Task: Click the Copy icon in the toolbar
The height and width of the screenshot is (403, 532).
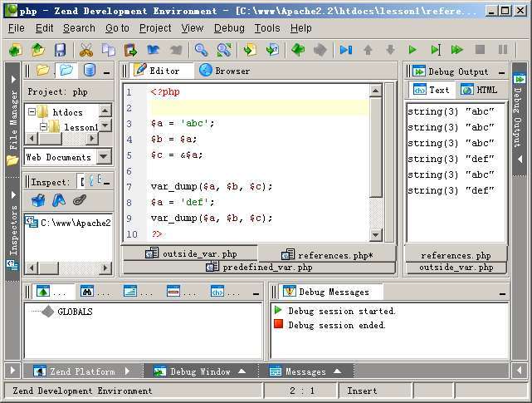Action: 109,50
